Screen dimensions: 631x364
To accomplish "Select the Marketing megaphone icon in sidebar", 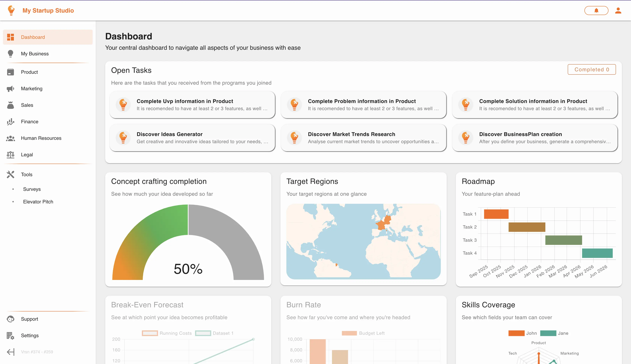I will [10, 89].
